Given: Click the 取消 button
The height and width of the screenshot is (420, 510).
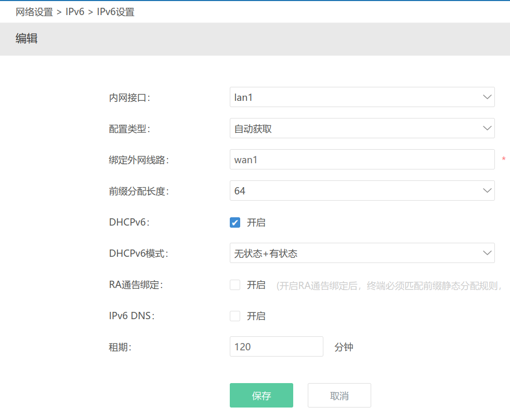Looking at the screenshot, I should coord(339,395).
